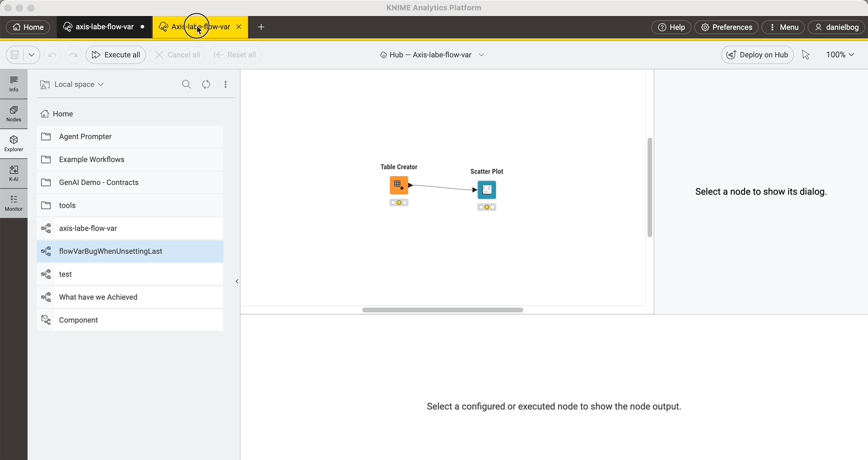Viewport: 868px width, 460px height.
Task: Select the Component item
Action: [130, 320]
